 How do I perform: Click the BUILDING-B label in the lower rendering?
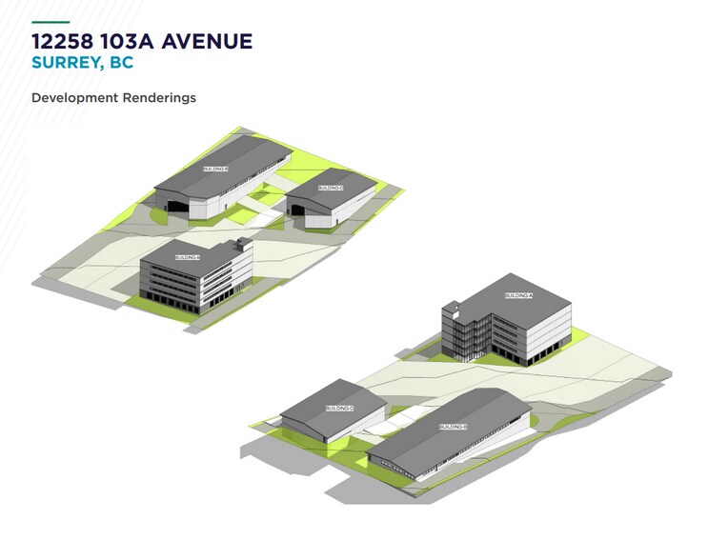pyautogui.click(x=453, y=427)
